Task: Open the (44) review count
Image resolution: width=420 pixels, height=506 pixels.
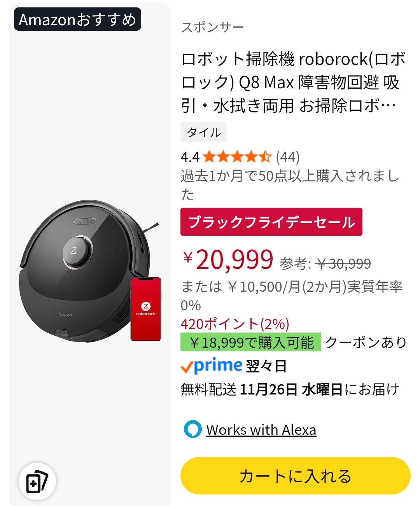Action: coord(288,157)
